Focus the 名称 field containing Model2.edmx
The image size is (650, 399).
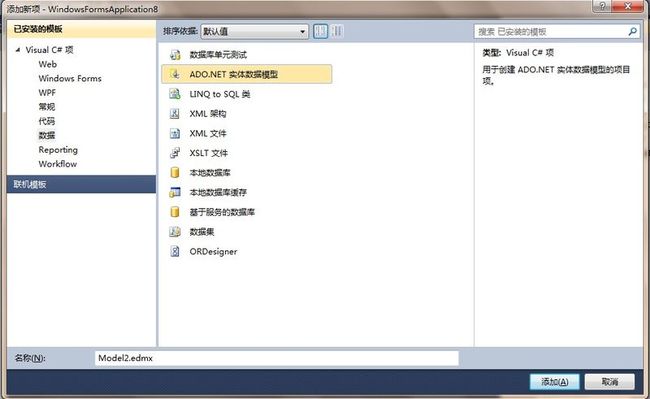pyautogui.click(x=277, y=358)
